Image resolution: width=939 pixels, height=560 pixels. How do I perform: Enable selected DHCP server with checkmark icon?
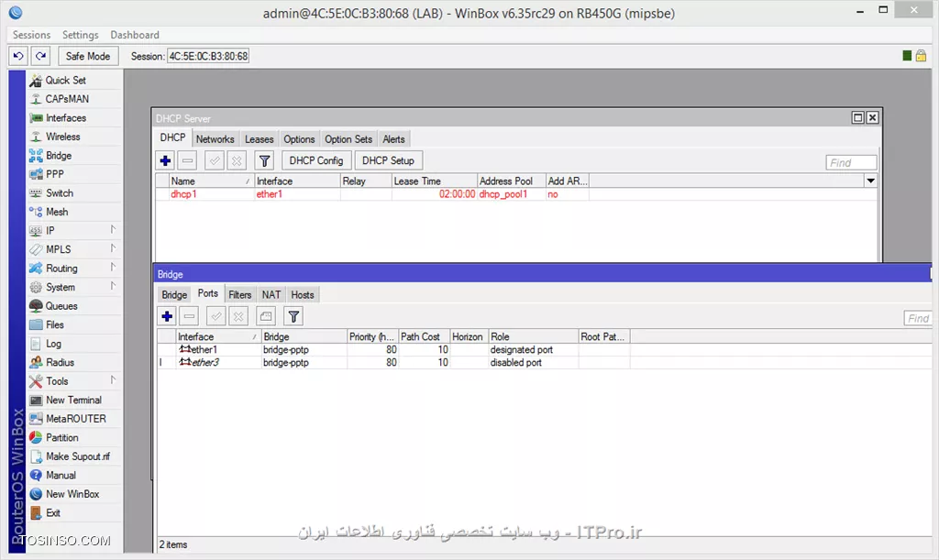(x=215, y=160)
